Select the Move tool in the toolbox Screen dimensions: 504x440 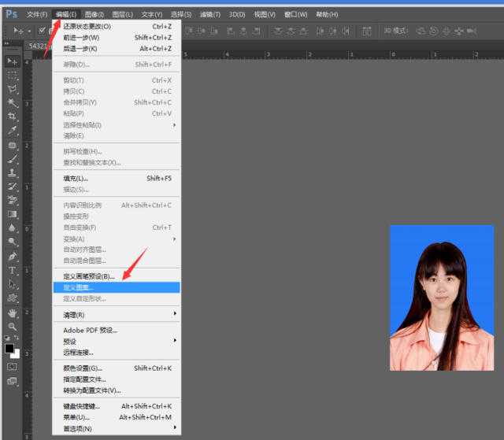point(13,61)
